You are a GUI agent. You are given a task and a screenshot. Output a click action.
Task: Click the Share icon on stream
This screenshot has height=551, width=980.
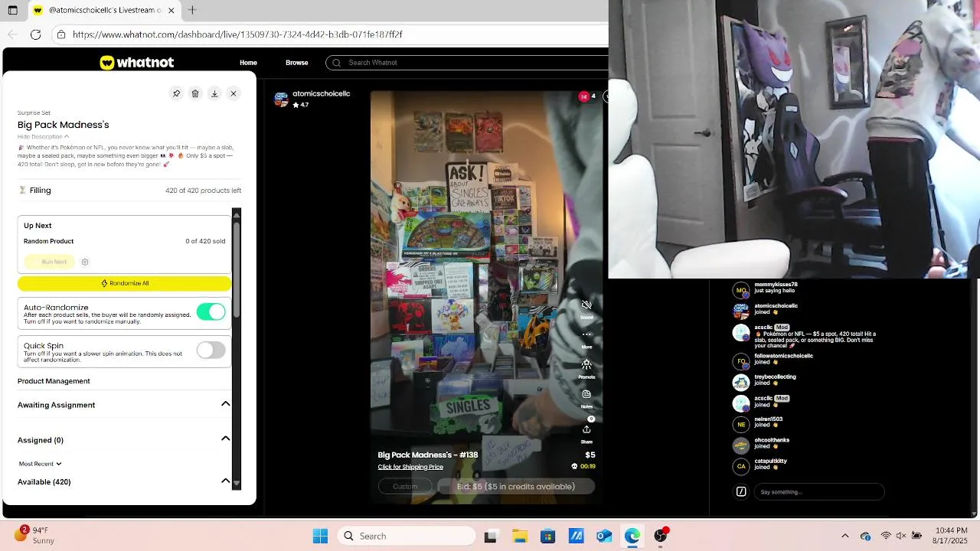click(586, 429)
